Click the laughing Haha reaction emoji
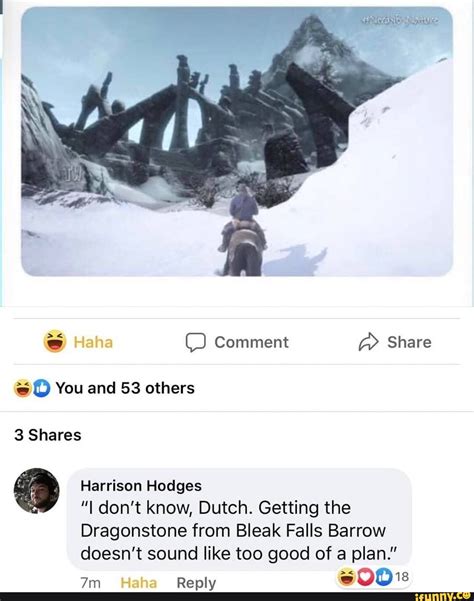The image size is (474, 601). pyautogui.click(x=55, y=341)
